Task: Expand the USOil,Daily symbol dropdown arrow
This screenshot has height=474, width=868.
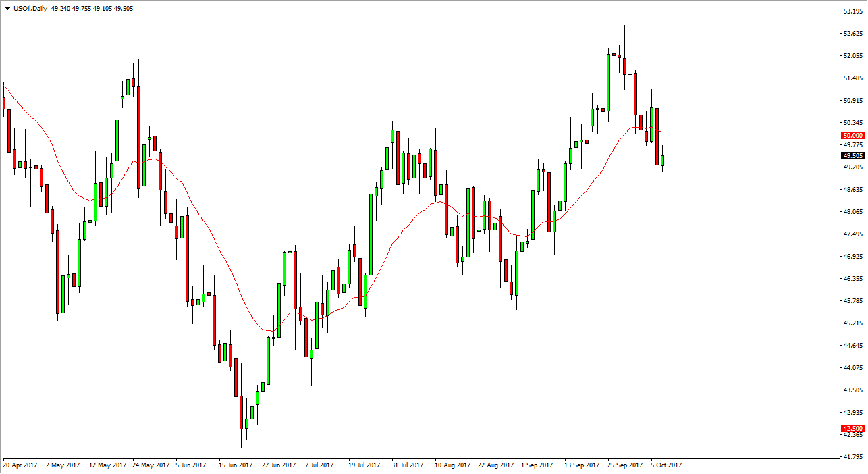Action: [7, 8]
